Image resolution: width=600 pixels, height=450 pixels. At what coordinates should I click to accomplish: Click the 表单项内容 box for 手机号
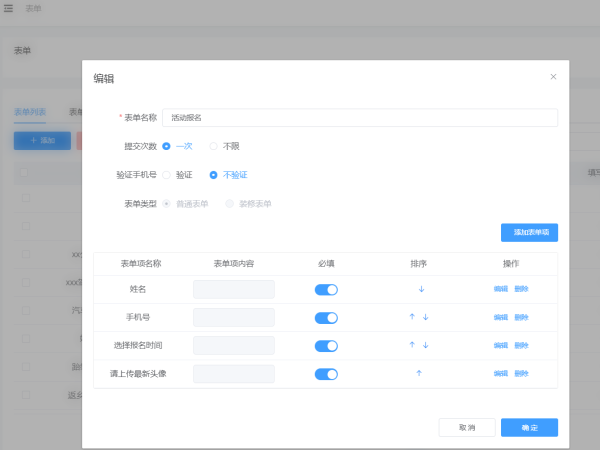(x=234, y=317)
